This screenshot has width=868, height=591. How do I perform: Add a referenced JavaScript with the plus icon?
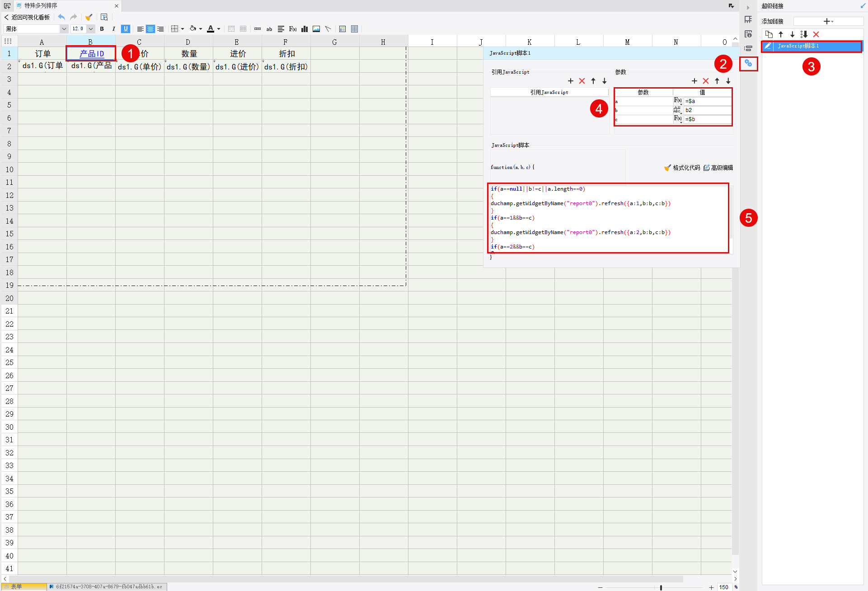pyautogui.click(x=571, y=81)
